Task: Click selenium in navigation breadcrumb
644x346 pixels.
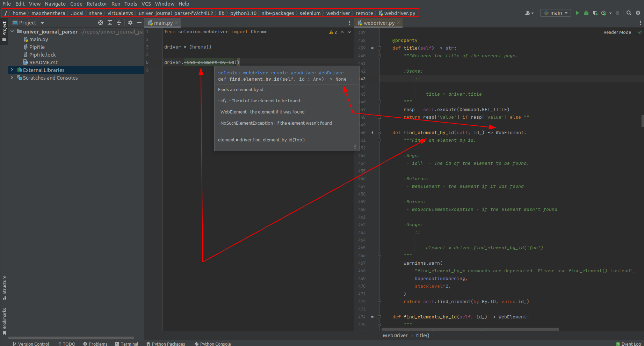Action: point(310,13)
